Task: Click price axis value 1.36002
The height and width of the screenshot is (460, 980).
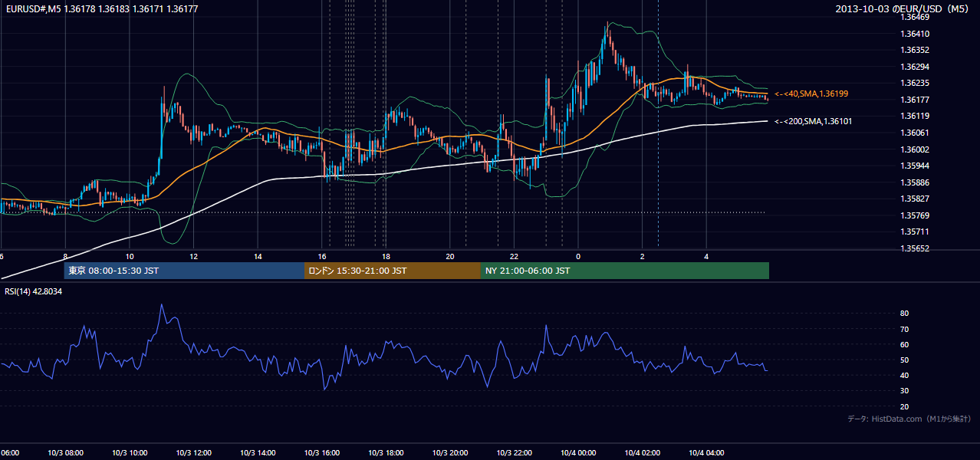Action: (916, 149)
